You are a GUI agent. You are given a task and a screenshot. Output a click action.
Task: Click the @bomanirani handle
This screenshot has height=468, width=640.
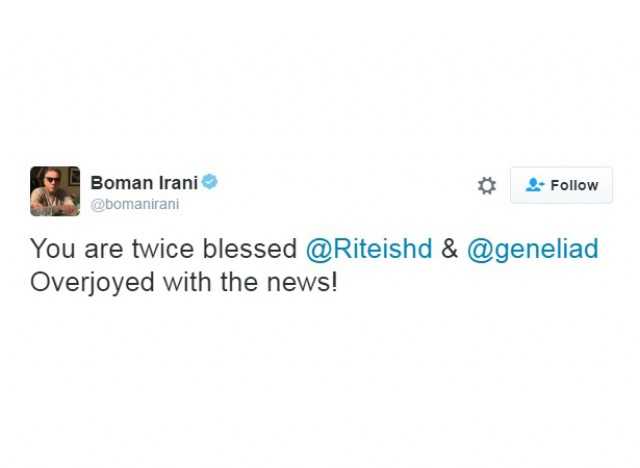[135, 204]
